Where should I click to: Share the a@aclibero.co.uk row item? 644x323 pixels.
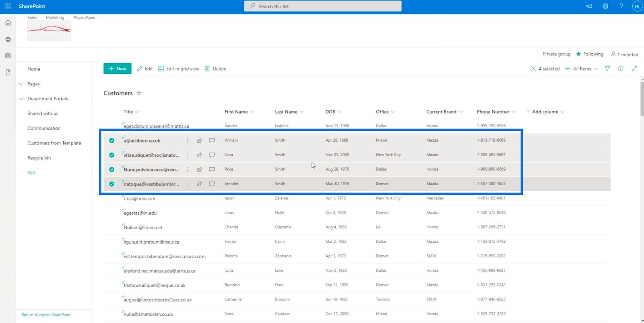pyautogui.click(x=199, y=141)
